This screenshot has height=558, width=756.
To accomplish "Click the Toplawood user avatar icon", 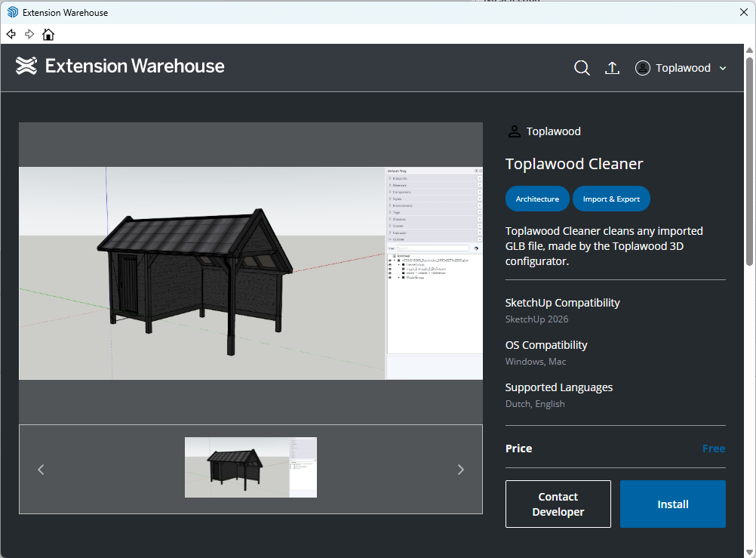I will [643, 68].
